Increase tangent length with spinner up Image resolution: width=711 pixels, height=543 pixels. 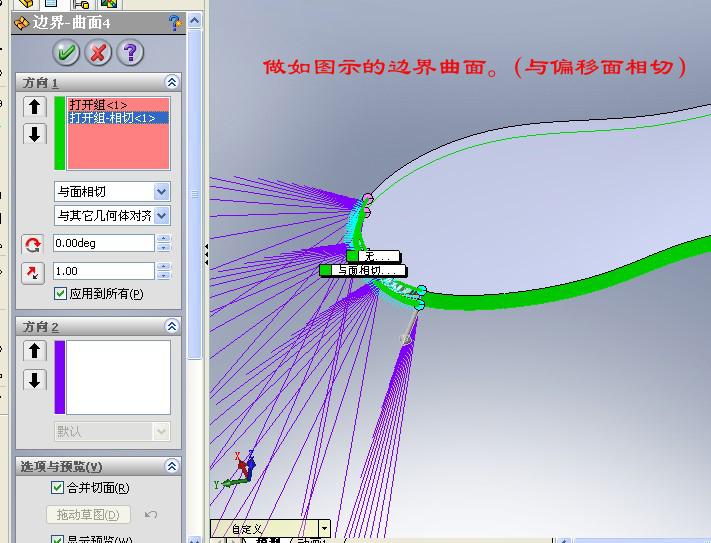[164, 267]
